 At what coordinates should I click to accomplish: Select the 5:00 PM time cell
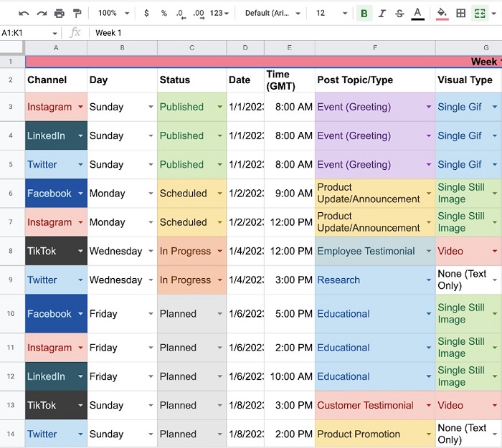pos(290,314)
